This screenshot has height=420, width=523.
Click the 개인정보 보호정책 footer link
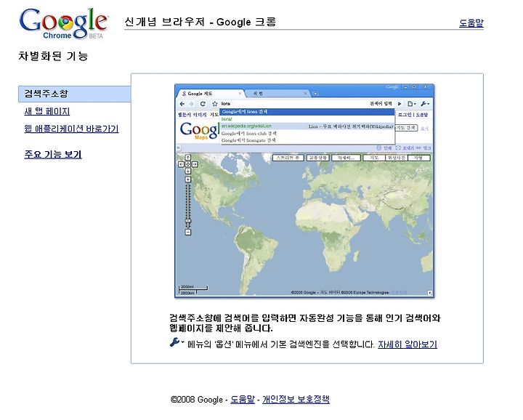point(296,399)
